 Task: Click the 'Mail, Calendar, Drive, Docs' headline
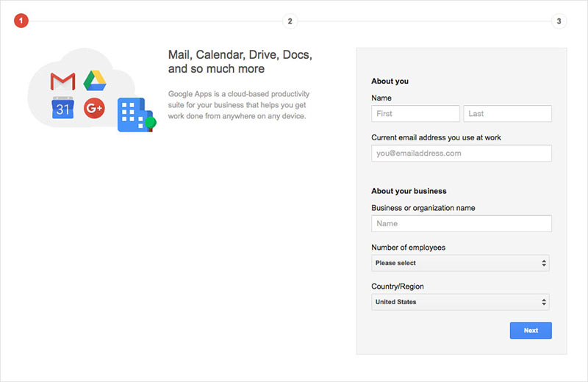tap(240, 62)
